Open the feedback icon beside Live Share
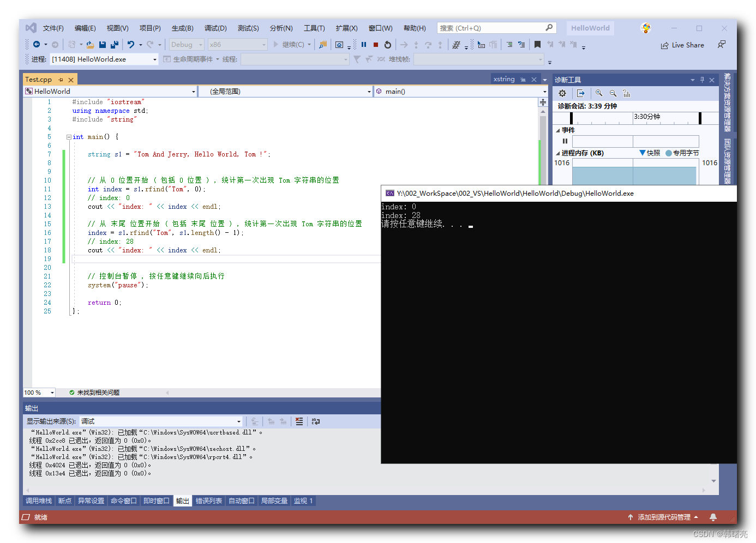Viewport: 756px width, 543px height. pos(722,45)
